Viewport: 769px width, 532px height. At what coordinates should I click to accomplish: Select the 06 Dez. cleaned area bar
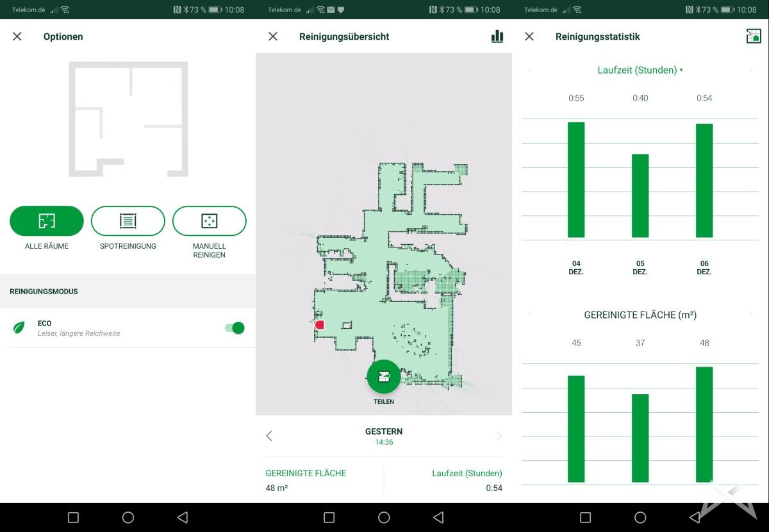[704, 424]
